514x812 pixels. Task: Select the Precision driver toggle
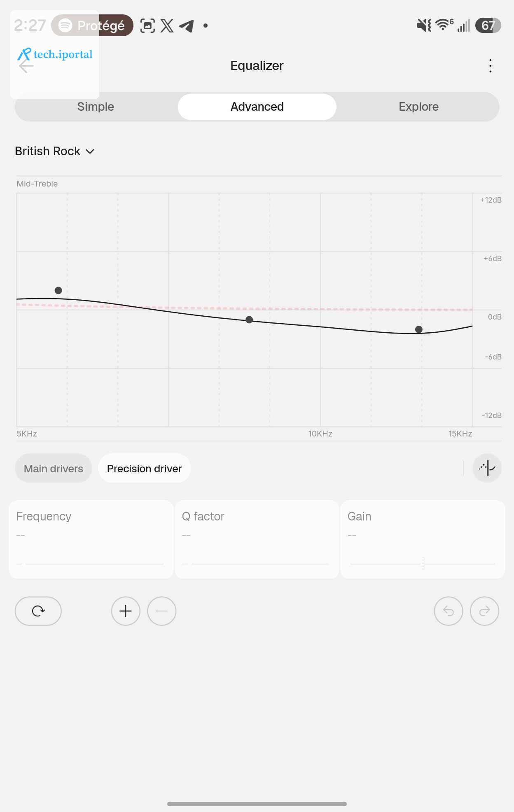pyautogui.click(x=144, y=469)
